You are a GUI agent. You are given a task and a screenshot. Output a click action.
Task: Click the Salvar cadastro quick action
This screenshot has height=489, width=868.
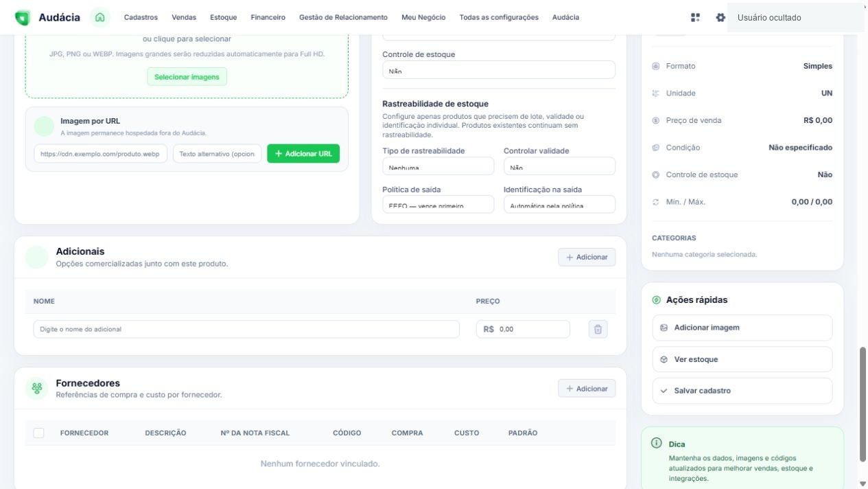coord(742,391)
